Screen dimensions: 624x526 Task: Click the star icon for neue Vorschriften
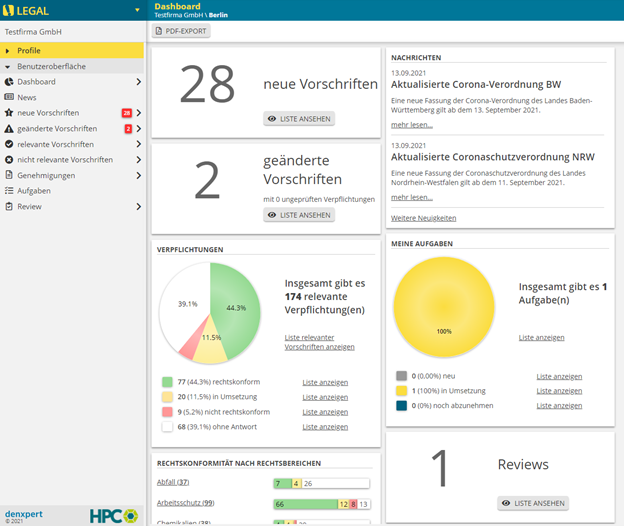click(x=9, y=113)
